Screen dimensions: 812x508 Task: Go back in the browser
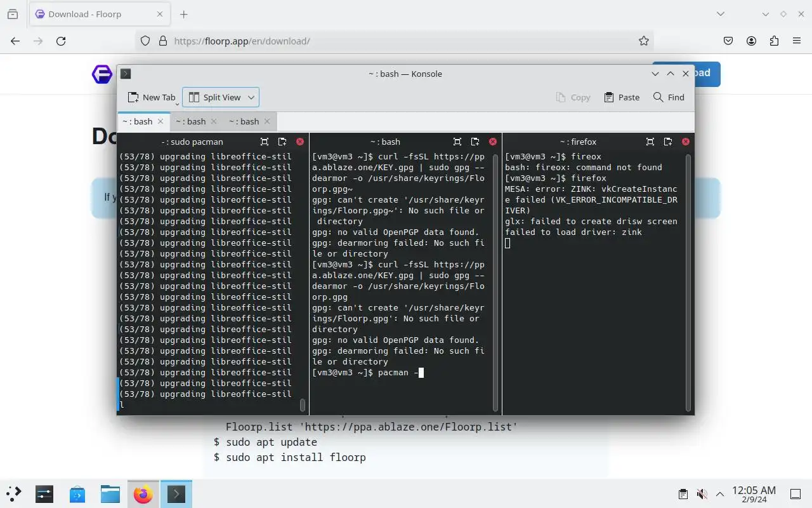(x=15, y=41)
